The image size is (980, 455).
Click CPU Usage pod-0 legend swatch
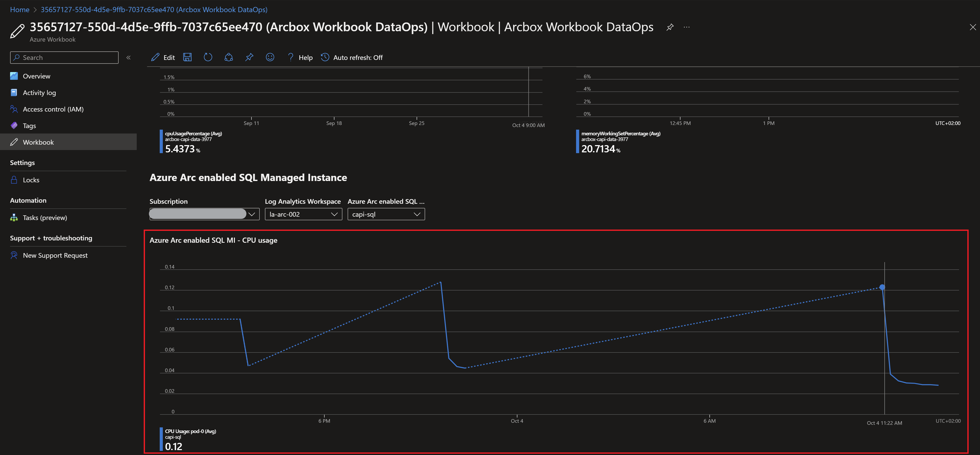161,439
